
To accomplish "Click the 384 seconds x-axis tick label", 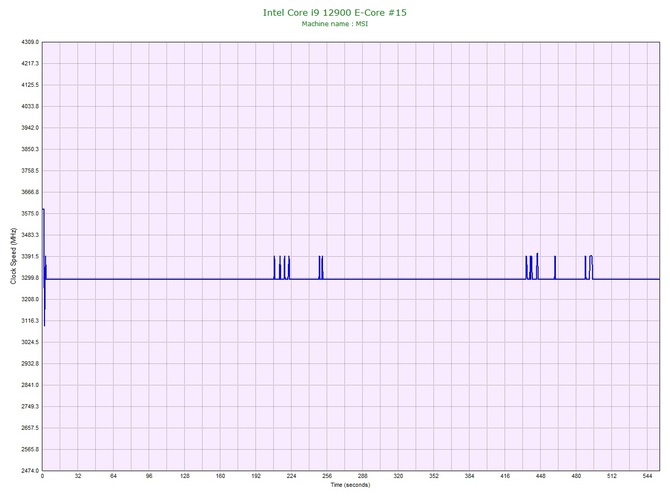I will tap(469, 476).
